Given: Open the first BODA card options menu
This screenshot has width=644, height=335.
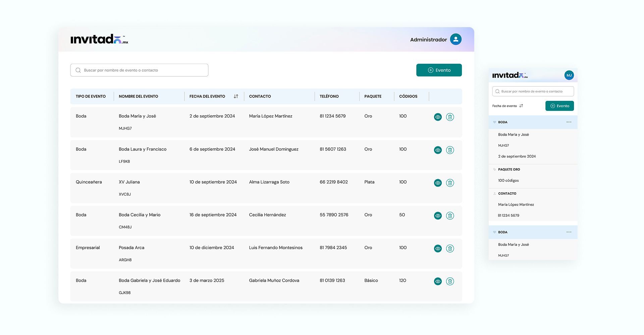Looking at the screenshot, I should (569, 122).
